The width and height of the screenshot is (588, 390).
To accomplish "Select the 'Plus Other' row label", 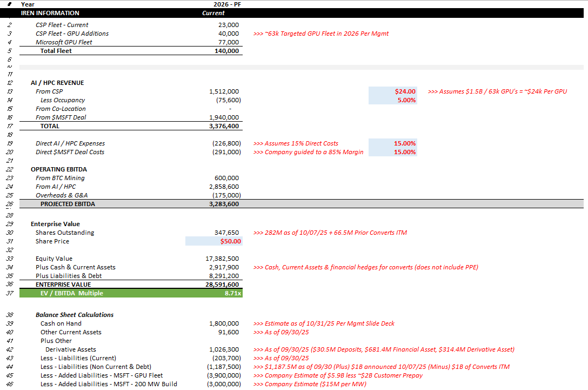I will pyautogui.click(x=56, y=341).
